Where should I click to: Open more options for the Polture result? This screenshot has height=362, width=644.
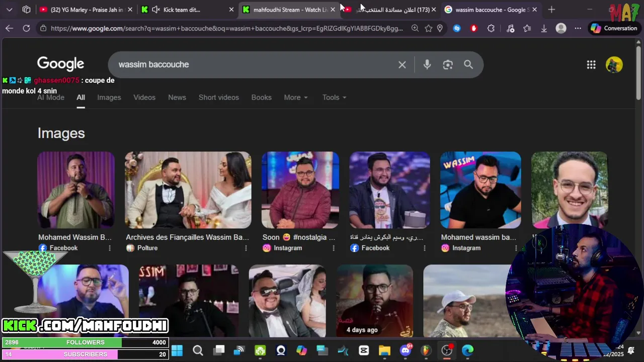coord(246,248)
